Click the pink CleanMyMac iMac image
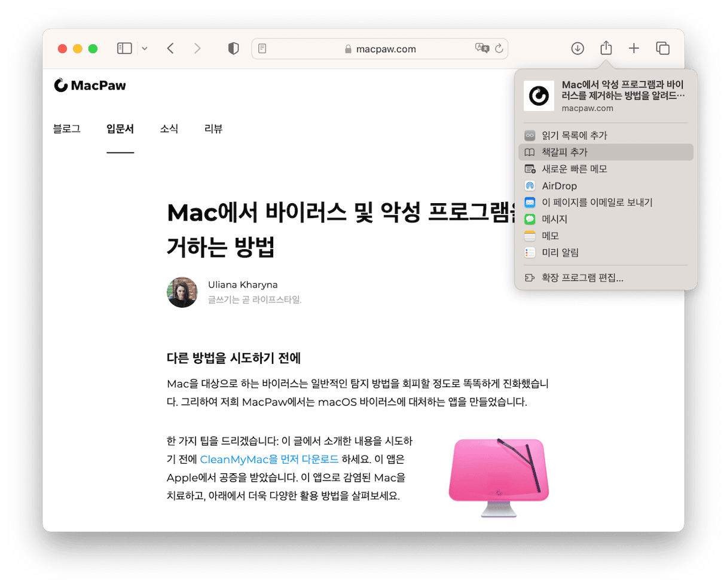This screenshot has height=588, width=727. (x=499, y=477)
